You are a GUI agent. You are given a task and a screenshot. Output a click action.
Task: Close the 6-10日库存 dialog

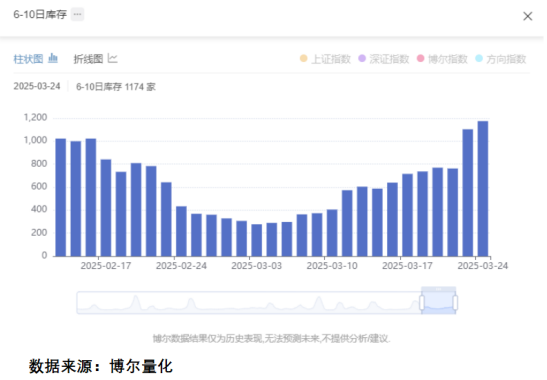point(527,16)
